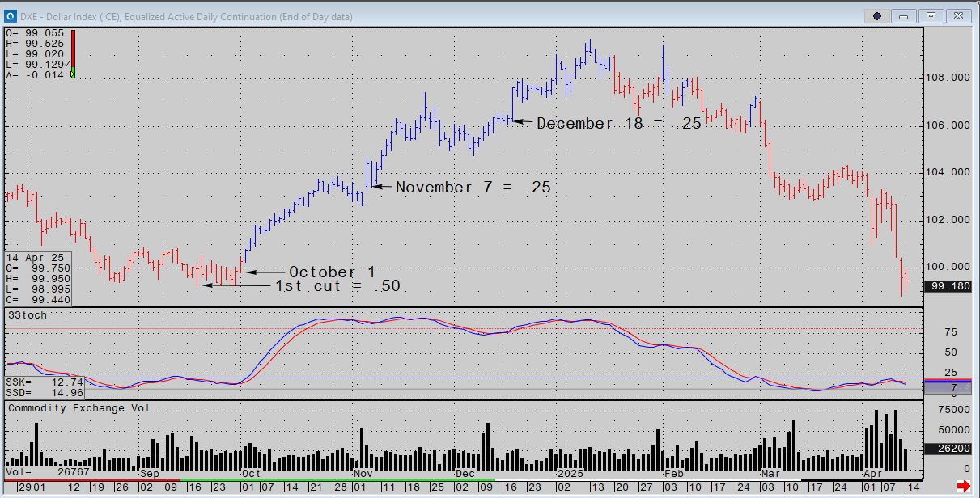Viewport: 980px width, 498px height.
Task: Click the Feb month label on time axis
Action: (x=673, y=473)
